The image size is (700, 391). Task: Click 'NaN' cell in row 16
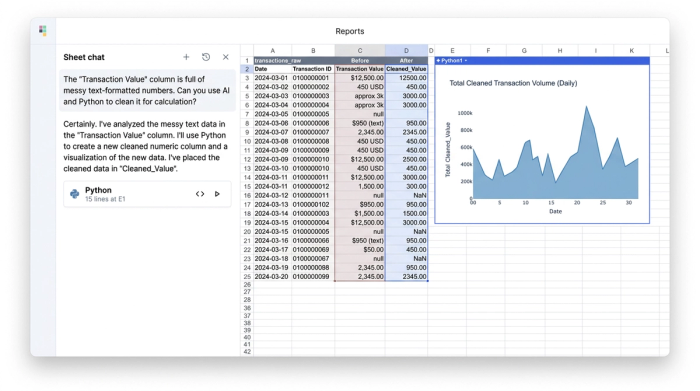pyautogui.click(x=406, y=196)
